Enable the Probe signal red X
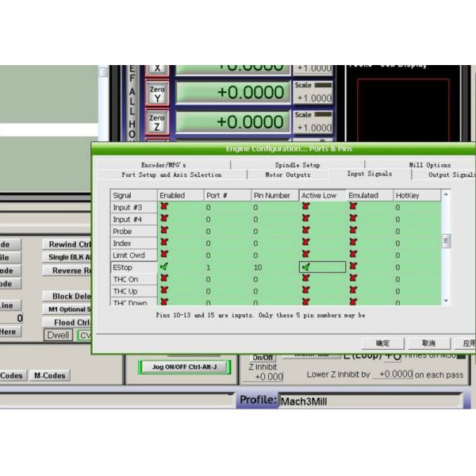The image size is (476, 476). (x=164, y=231)
